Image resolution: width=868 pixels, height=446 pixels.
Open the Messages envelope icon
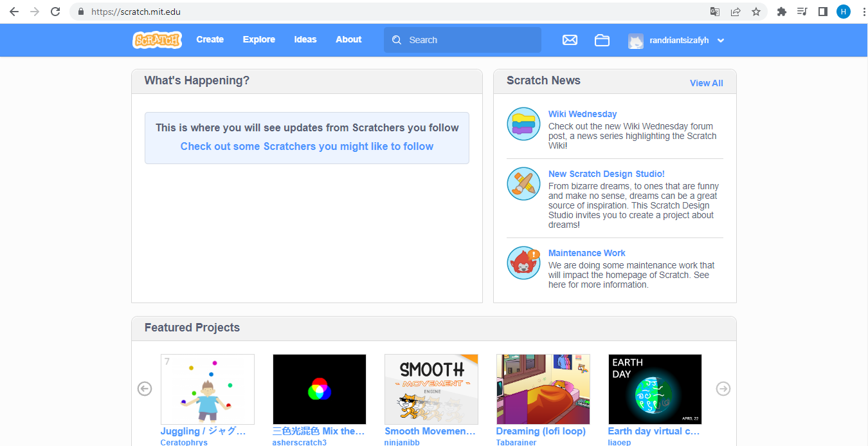570,40
